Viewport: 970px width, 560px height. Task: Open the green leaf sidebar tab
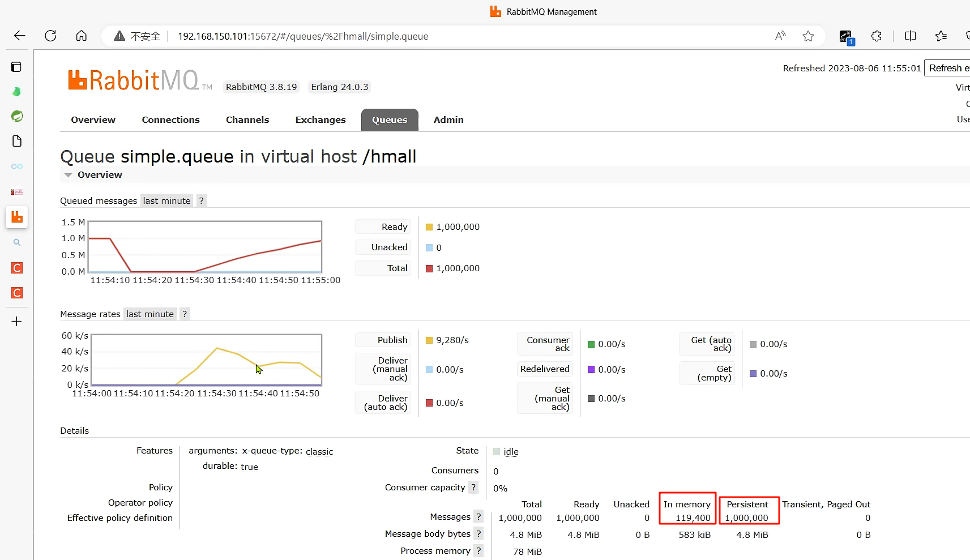tap(16, 91)
